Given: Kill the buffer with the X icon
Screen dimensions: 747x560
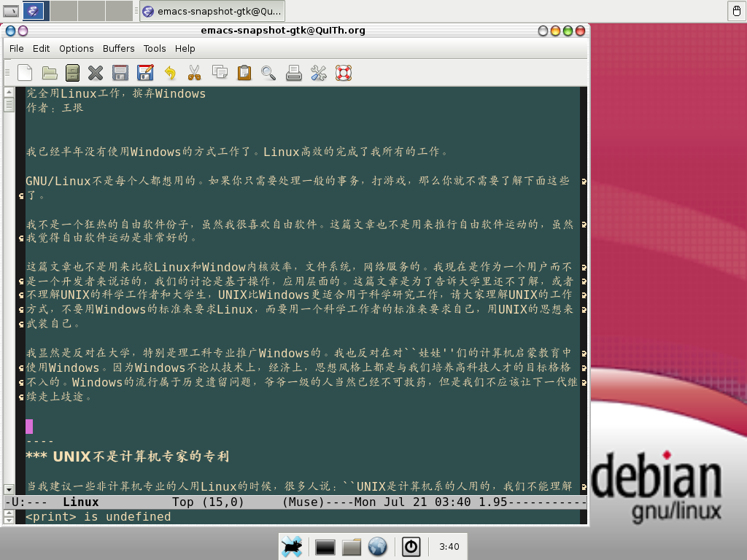Looking at the screenshot, I should pos(96,73).
